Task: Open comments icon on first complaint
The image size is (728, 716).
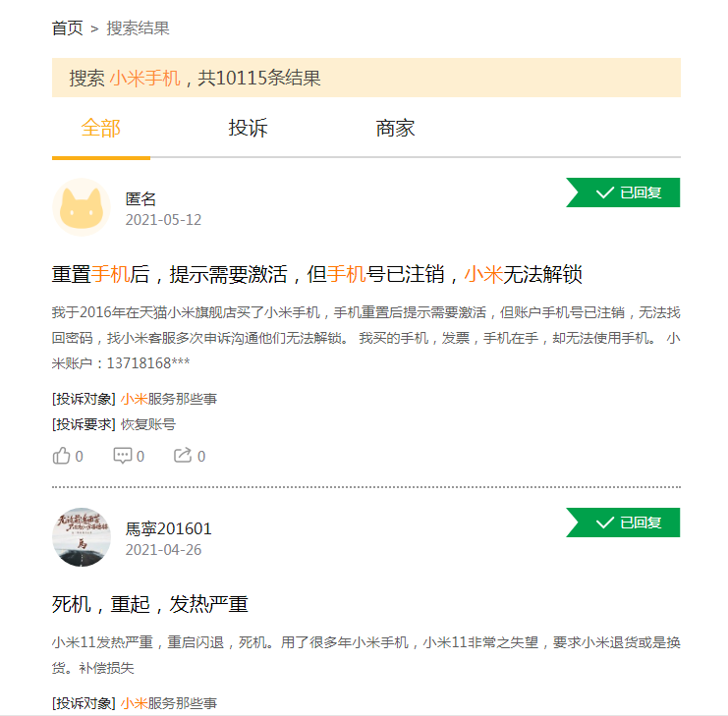Action: 123,456
